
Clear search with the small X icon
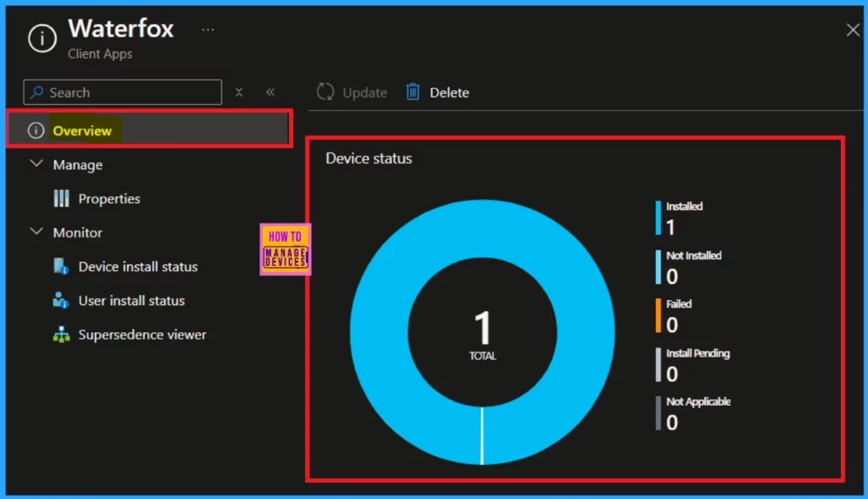238,92
